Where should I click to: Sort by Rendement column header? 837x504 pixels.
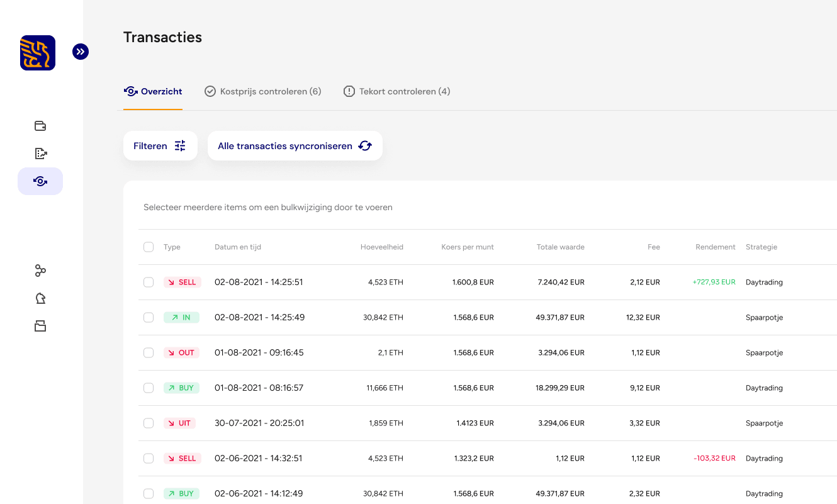point(716,247)
